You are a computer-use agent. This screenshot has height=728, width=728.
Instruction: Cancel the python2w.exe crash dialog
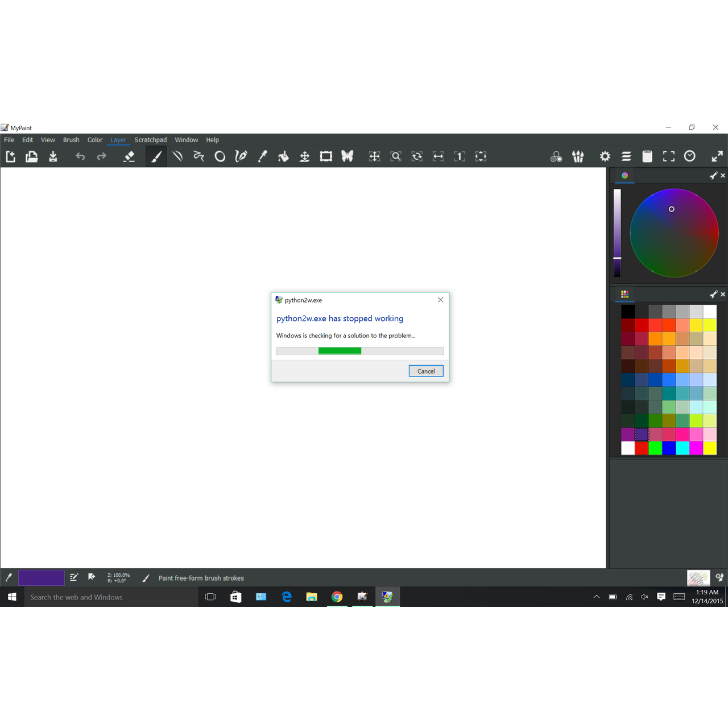click(x=425, y=371)
